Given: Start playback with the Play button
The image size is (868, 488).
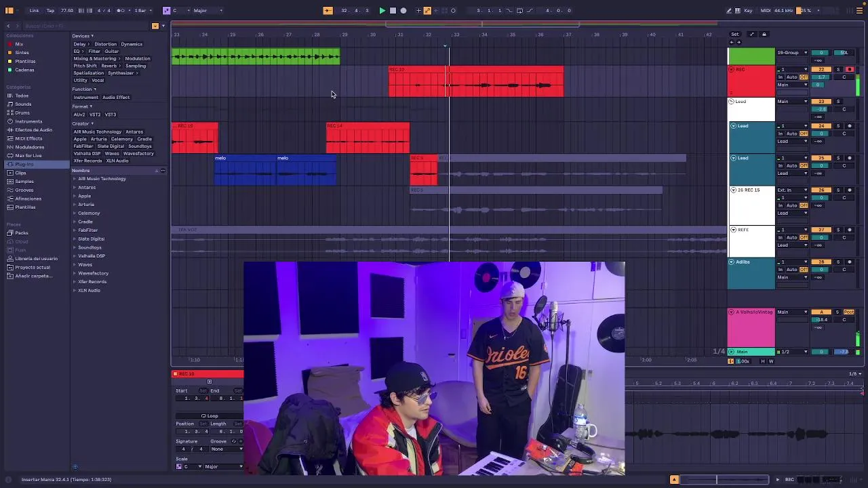Looking at the screenshot, I should [x=382, y=10].
